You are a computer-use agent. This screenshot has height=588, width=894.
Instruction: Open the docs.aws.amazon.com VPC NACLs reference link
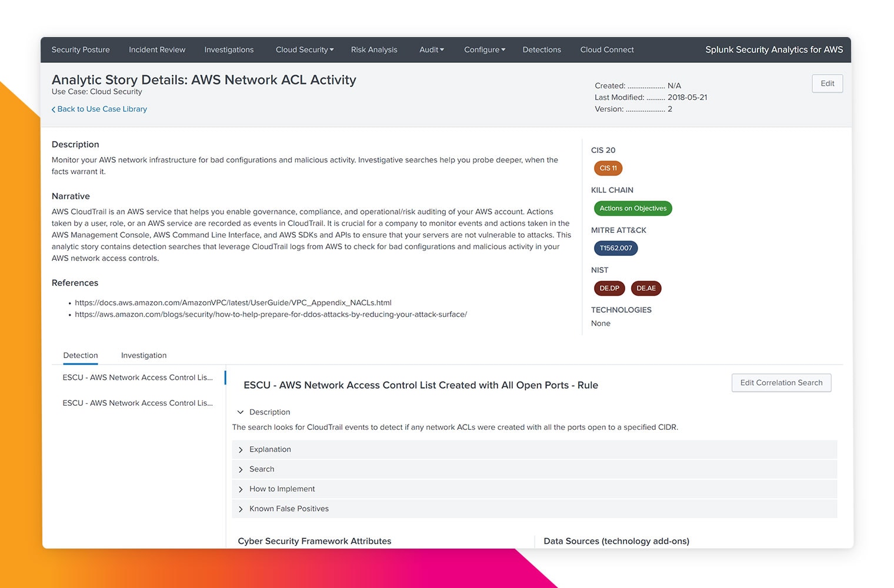click(233, 303)
